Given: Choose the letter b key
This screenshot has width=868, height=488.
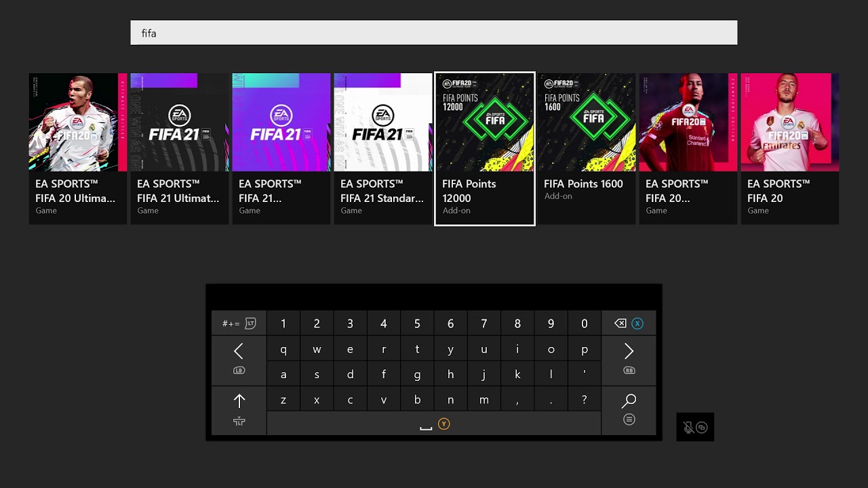Looking at the screenshot, I should point(417,400).
